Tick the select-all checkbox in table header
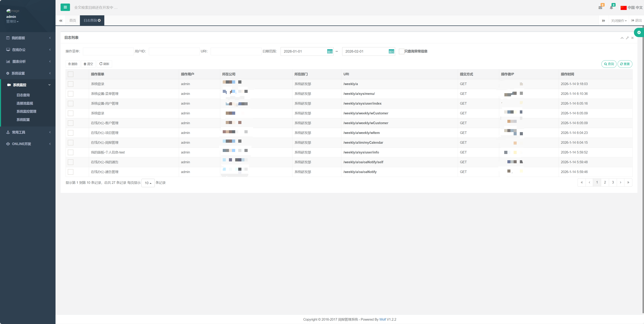Image resolution: width=644 pixels, height=324 pixels. [70, 74]
